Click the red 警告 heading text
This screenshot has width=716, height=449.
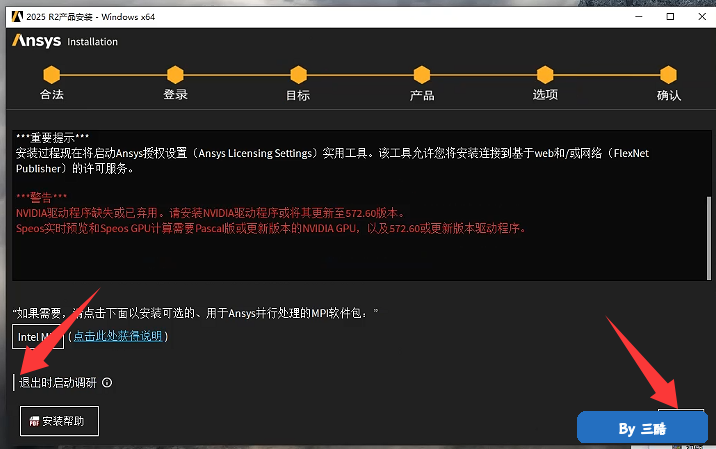(x=42, y=198)
